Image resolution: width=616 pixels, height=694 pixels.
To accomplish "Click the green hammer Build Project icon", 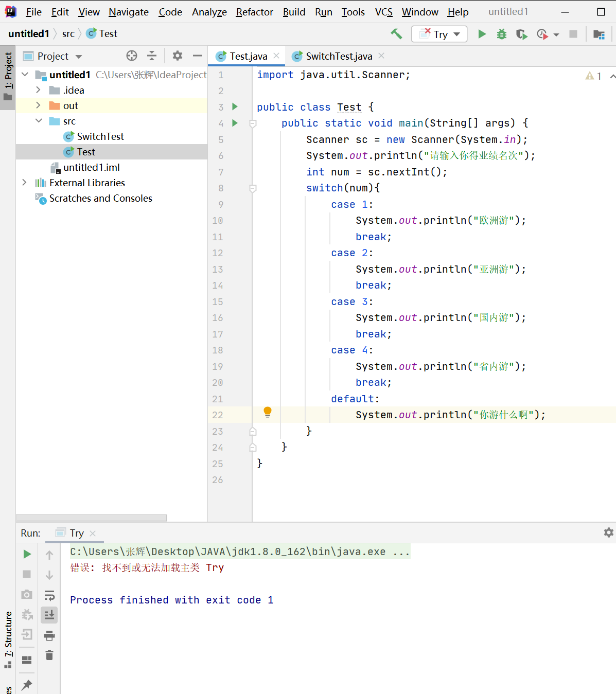I will tap(396, 34).
